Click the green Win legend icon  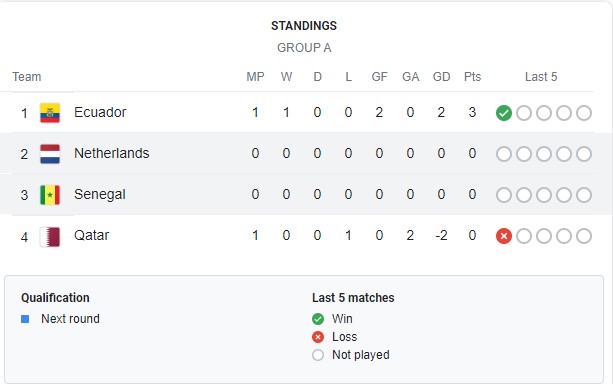pyautogui.click(x=318, y=319)
